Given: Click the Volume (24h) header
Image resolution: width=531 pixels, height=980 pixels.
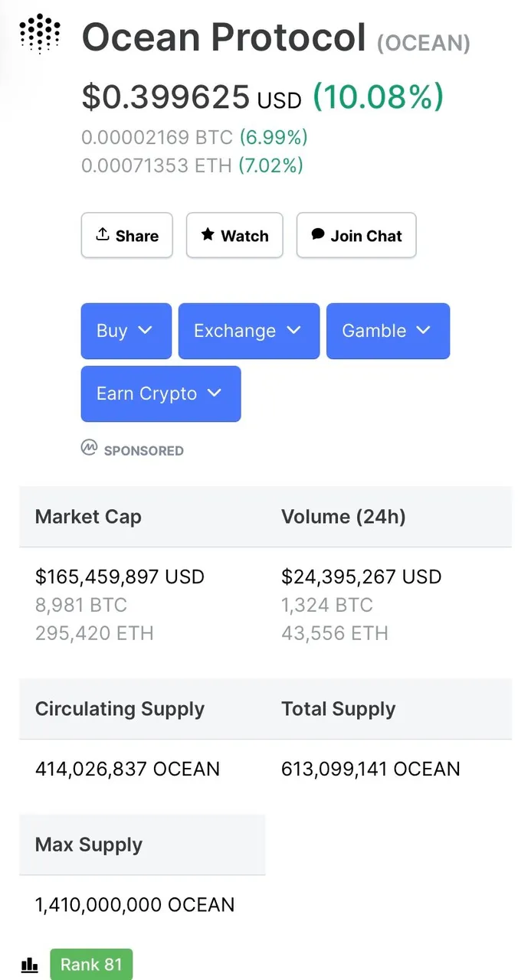Looking at the screenshot, I should [343, 517].
